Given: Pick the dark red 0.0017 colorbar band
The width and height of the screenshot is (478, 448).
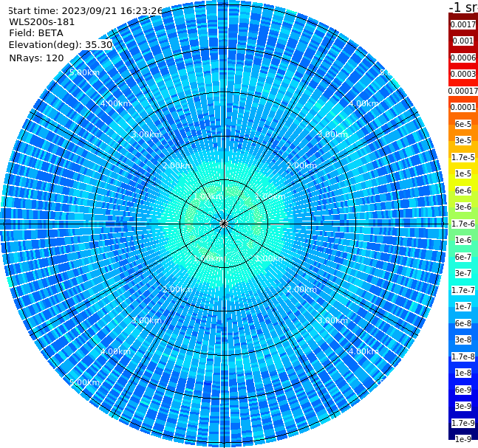Looking at the screenshot, I should click(x=463, y=24).
